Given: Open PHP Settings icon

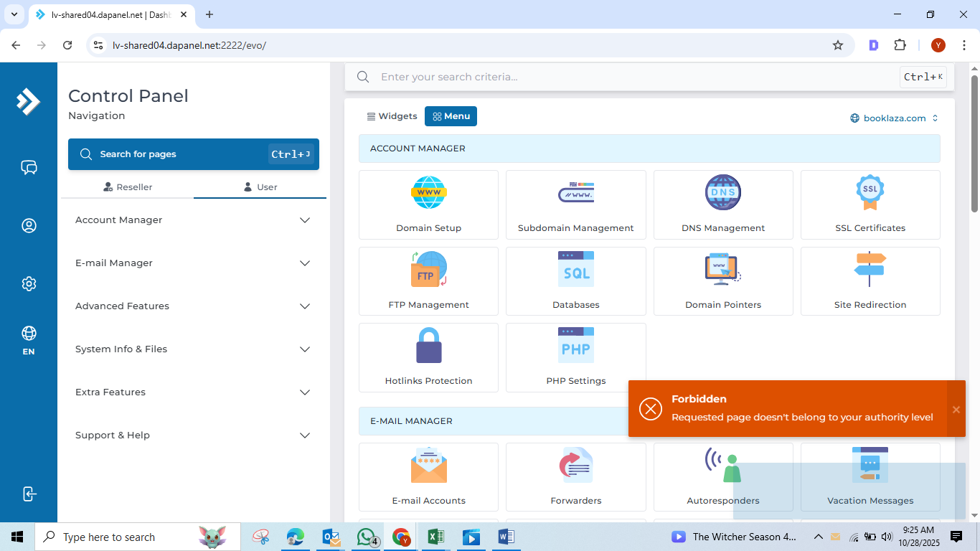Looking at the screenshot, I should click(x=575, y=346).
